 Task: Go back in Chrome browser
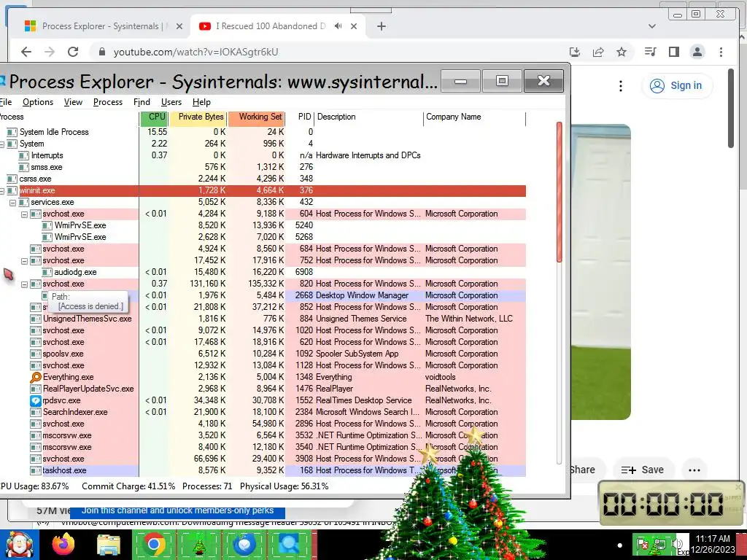point(26,52)
